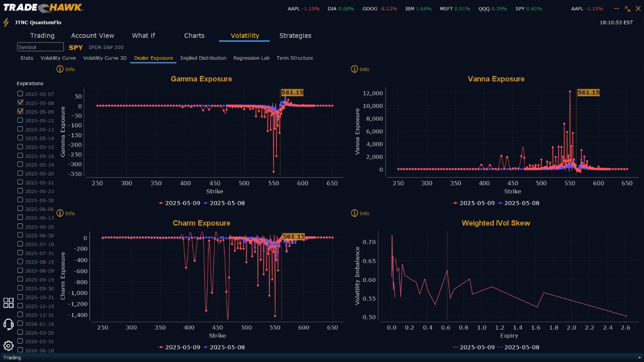Toggle 2025-05-08 series in Weighted IVol Skew legend
Image resolution: width=644 pixels, height=362 pixels.
pyautogui.click(x=519, y=347)
